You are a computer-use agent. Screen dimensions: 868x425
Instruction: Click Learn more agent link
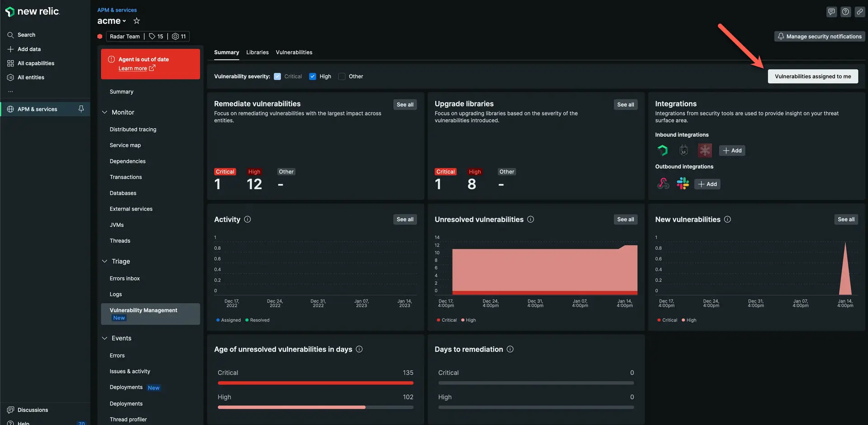click(137, 68)
